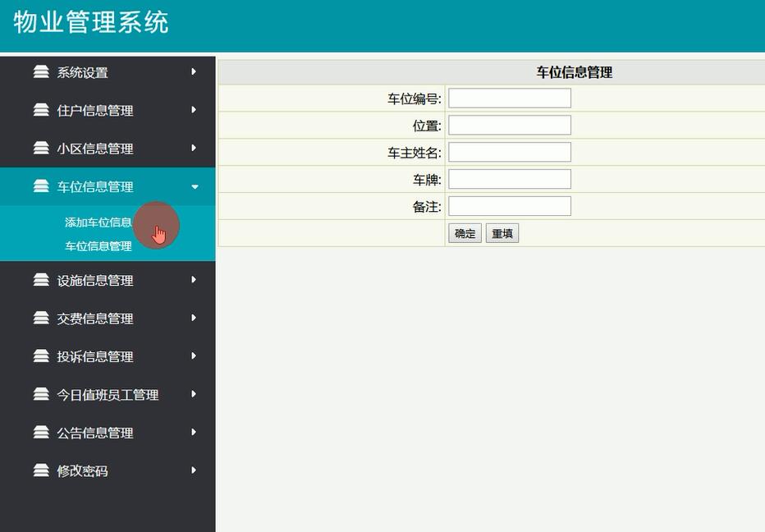Click the stack icon beside 今日值班员工管理
The image size is (765, 532).
coord(41,394)
